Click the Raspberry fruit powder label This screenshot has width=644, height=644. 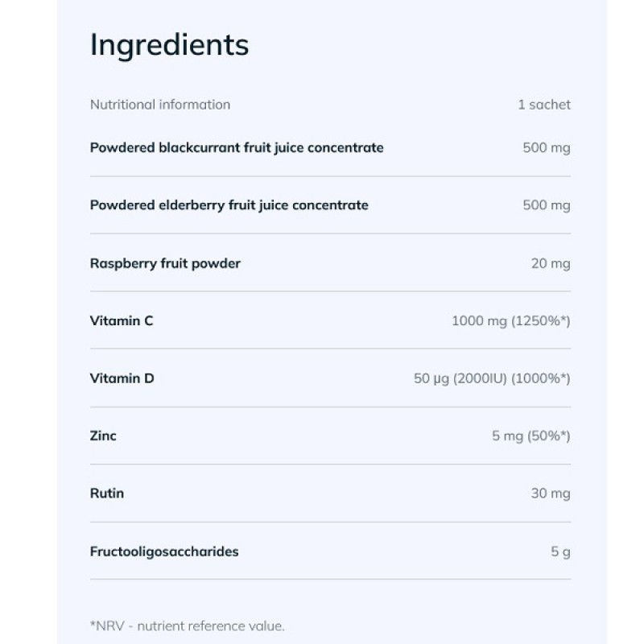[x=165, y=263]
